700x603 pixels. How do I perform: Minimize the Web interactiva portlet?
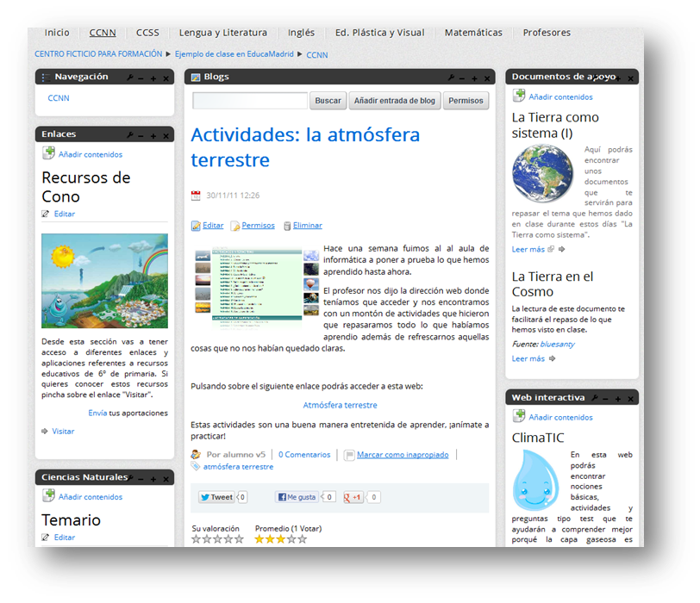(606, 398)
